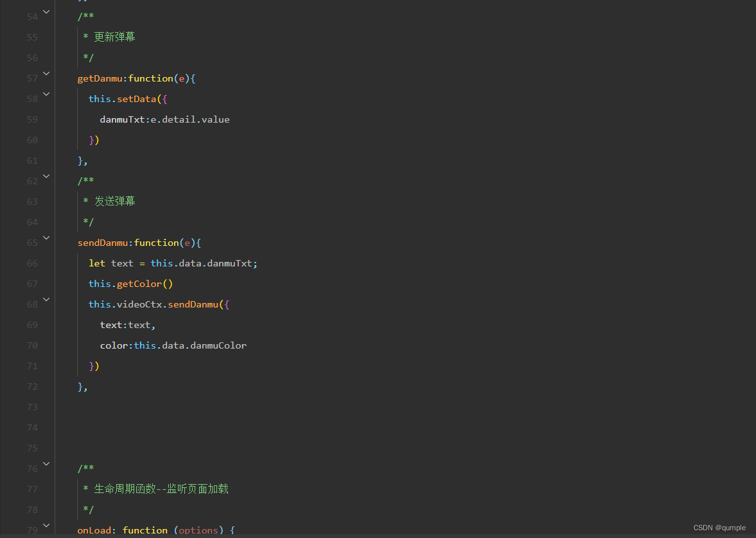Click the closing }, on line 72

coord(82,386)
